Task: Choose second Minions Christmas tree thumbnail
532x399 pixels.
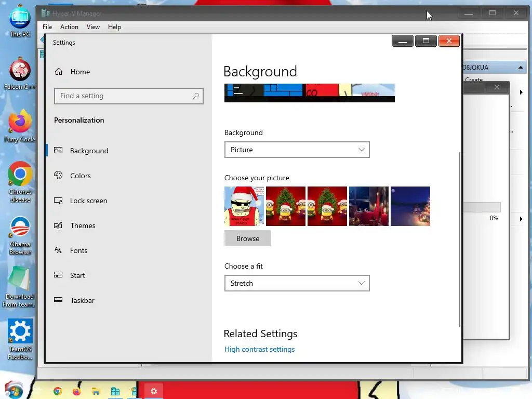Action: 327,206
